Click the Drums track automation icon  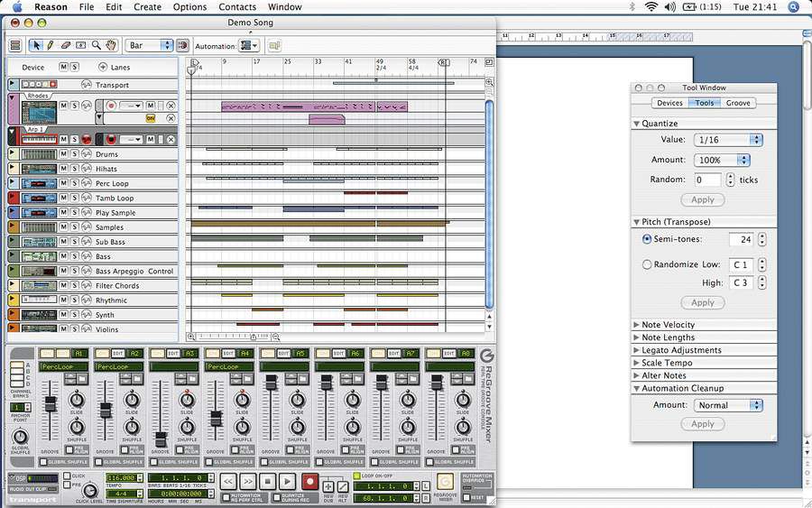pos(87,153)
